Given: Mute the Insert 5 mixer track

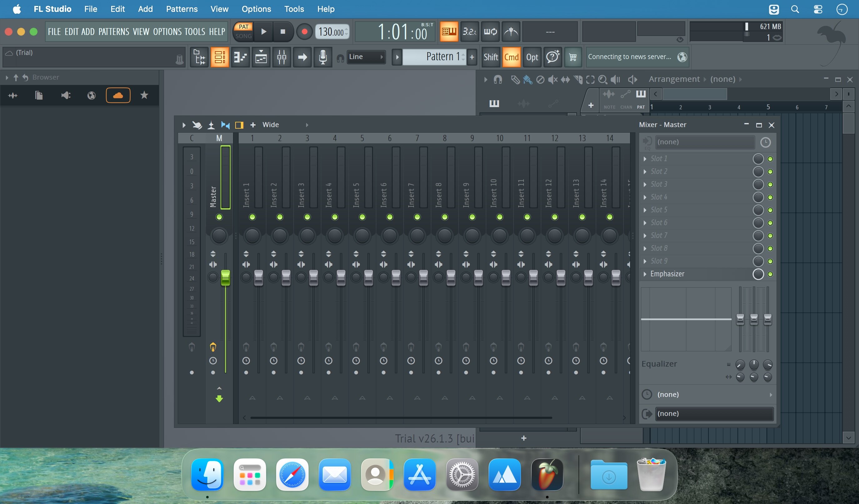Looking at the screenshot, I should [x=362, y=217].
